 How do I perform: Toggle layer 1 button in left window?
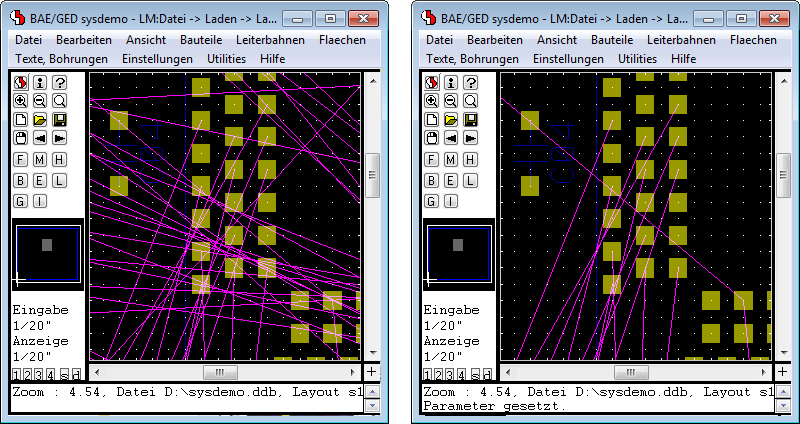click(x=17, y=374)
